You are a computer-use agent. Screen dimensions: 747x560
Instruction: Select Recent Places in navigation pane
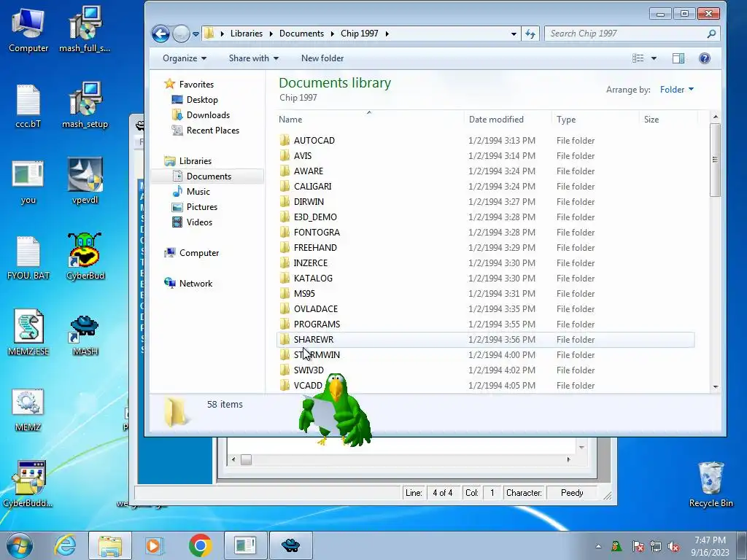[212, 130]
